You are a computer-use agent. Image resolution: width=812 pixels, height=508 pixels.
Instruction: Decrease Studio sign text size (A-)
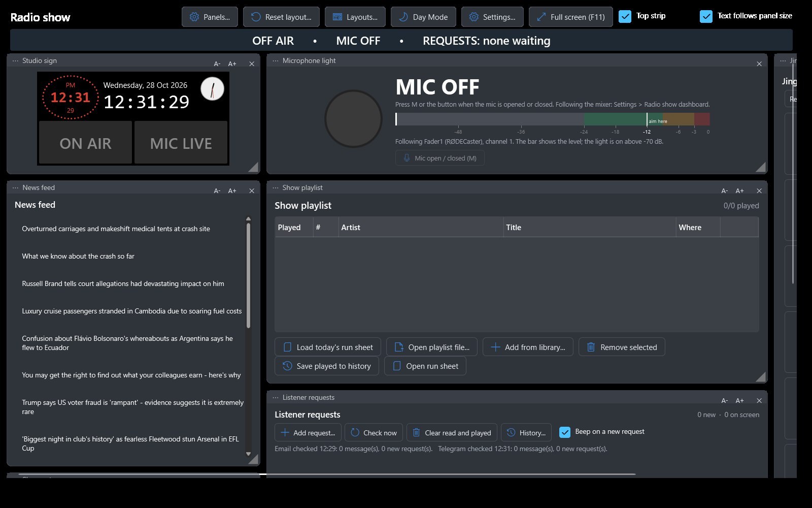(217, 63)
